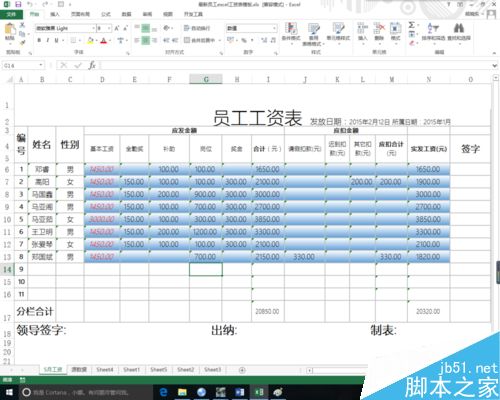Click the Decrease Decimal icon
The width and height of the screenshot is (500, 400).
click(273, 40)
